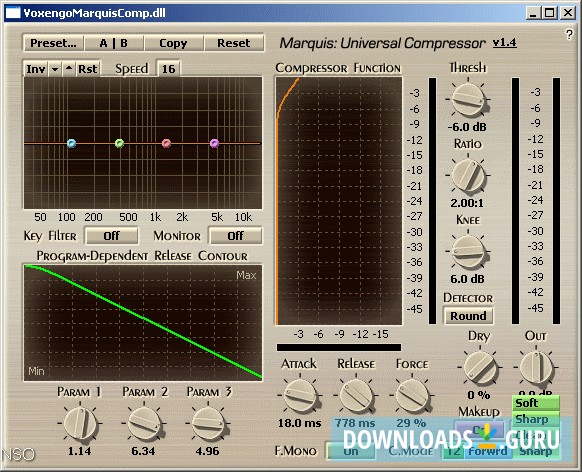Open the Detector Round selector
582x472 pixels.
pos(468,316)
